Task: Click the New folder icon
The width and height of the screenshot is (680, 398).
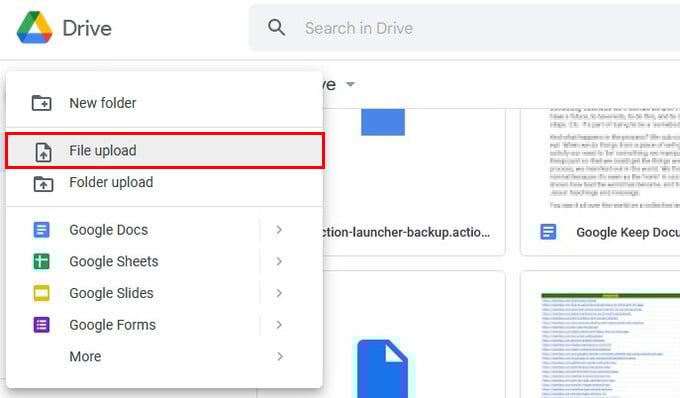Action: (42, 103)
